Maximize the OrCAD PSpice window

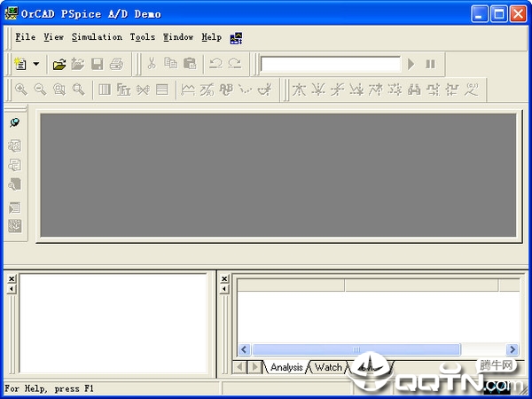coord(499,14)
